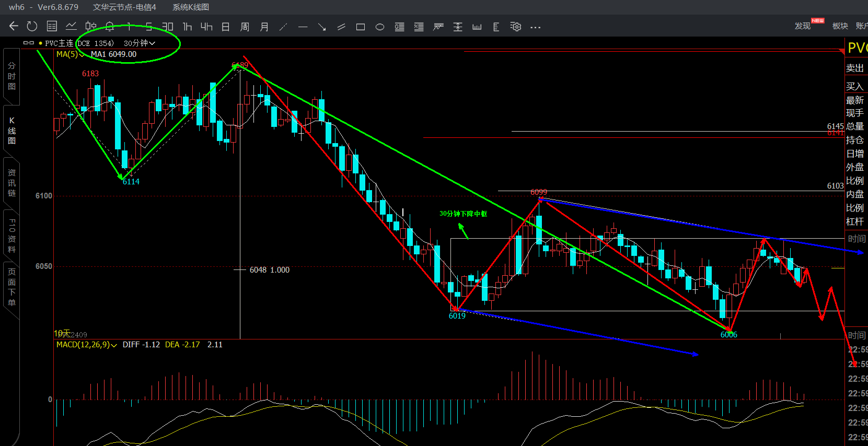Open the 板块 menu

(x=840, y=26)
